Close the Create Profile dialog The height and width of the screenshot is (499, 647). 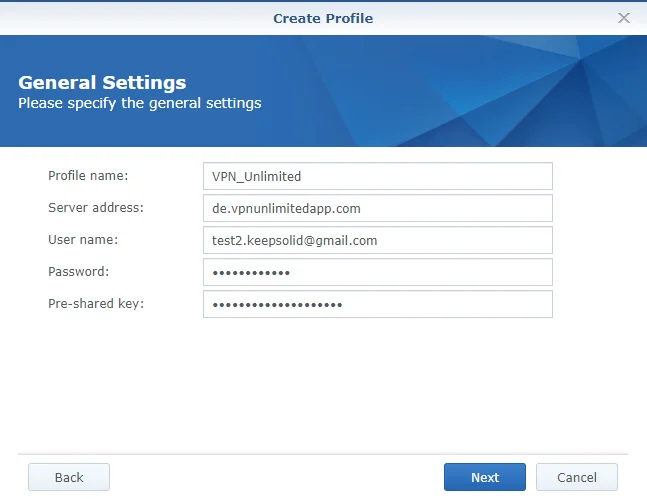[624, 18]
